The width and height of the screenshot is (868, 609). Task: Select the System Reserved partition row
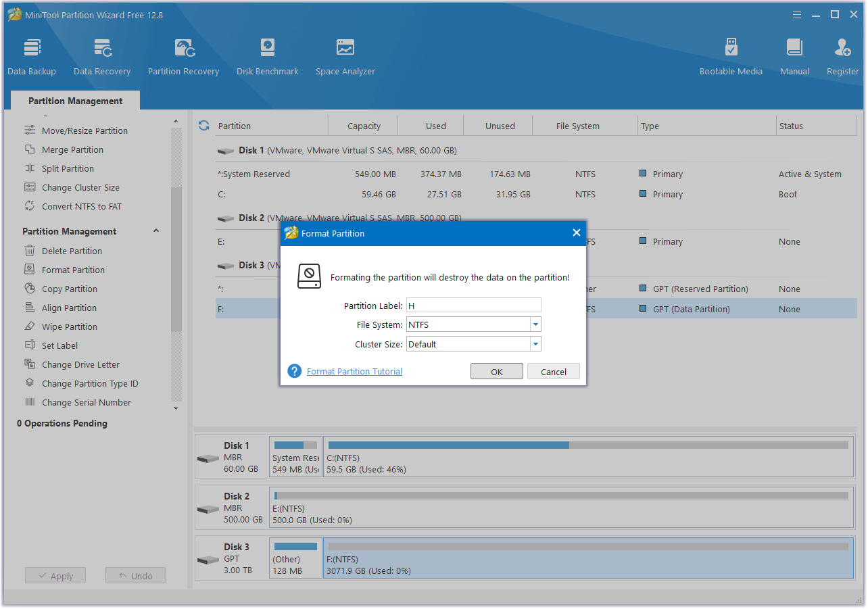coord(536,174)
